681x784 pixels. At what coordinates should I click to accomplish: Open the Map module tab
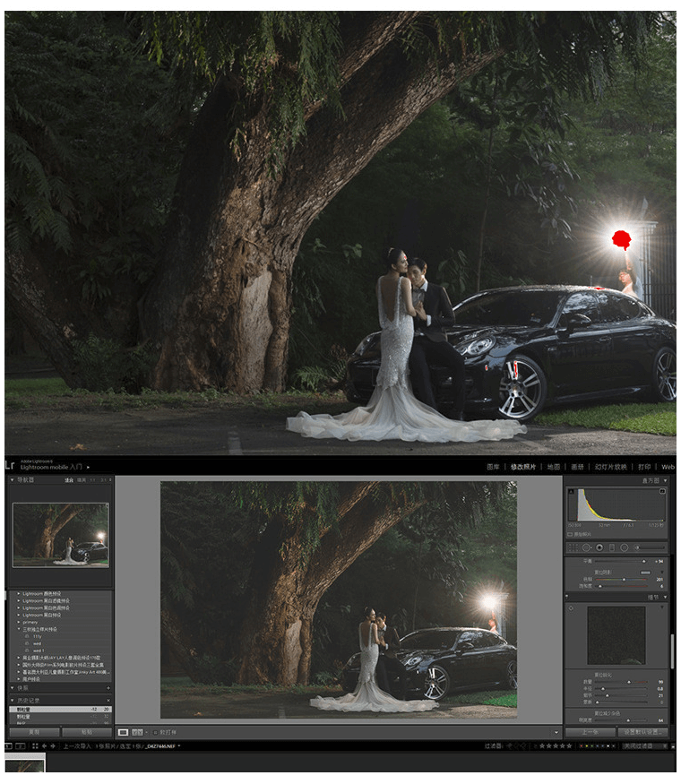553,467
